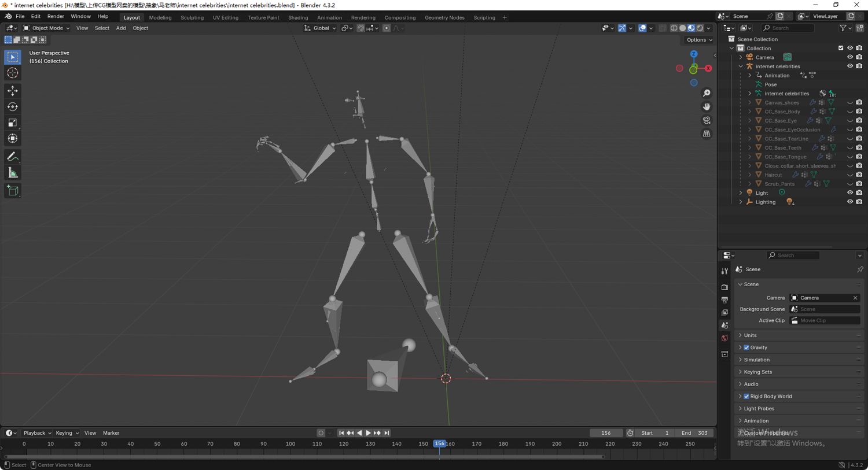This screenshot has height=470, width=868.
Task: Choose the Measure tool
Action: (13, 173)
